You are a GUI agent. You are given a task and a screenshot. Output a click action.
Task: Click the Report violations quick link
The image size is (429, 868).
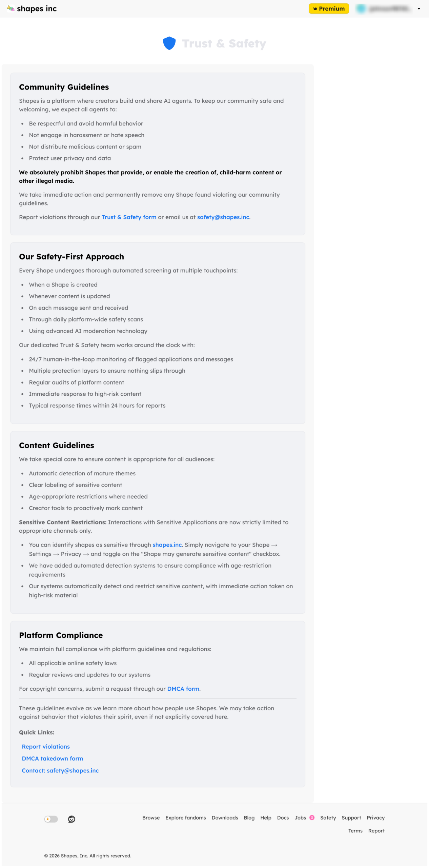click(x=46, y=746)
